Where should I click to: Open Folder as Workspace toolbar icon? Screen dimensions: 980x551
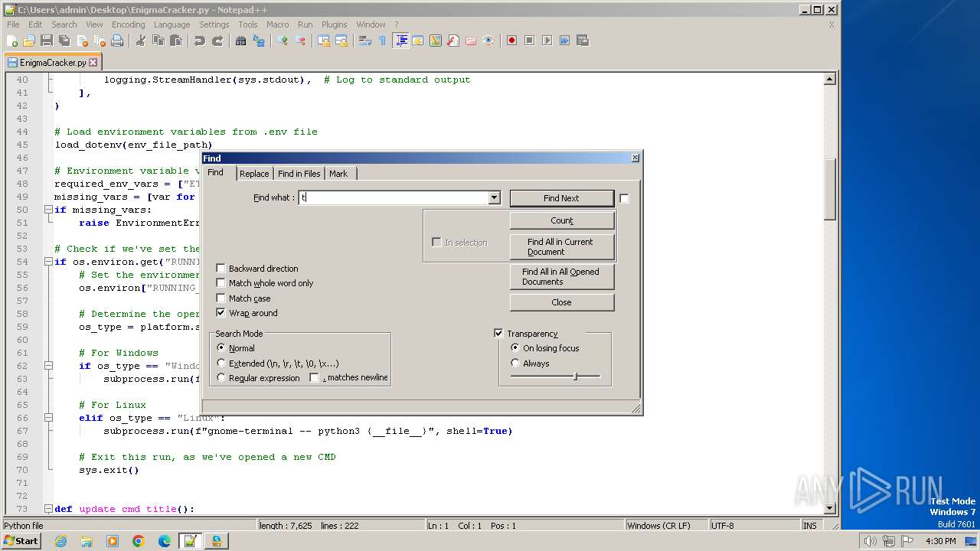click(471, 41)
